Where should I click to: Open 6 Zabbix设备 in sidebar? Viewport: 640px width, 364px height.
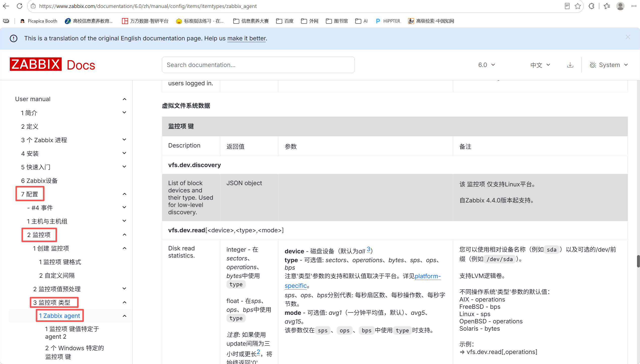[x=39, y=181]
